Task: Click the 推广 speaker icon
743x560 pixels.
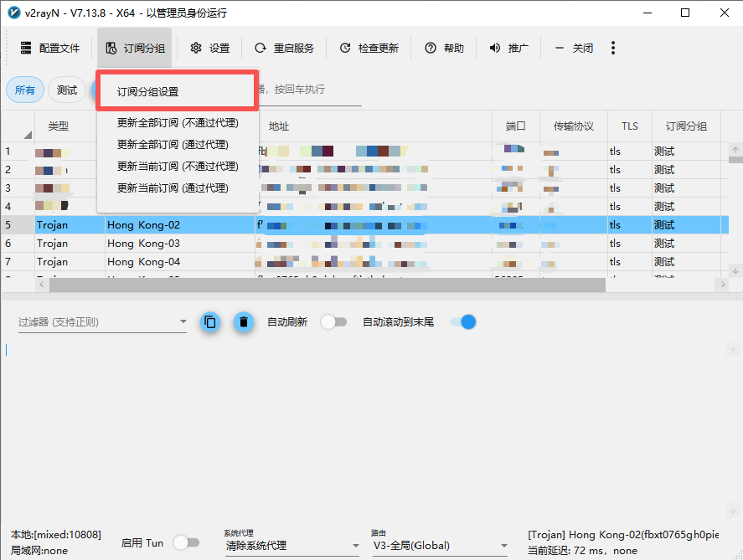Action: coord(495,49)
